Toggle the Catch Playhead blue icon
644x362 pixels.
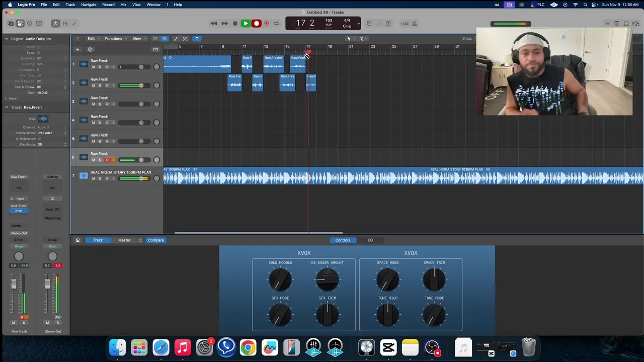pos(197,39)
